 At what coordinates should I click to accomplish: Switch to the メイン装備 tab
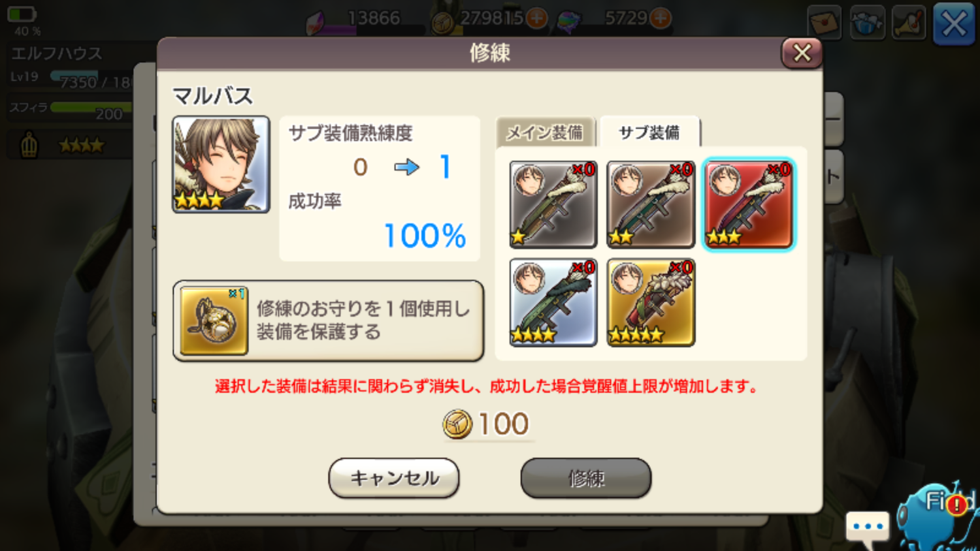[545, 133]
